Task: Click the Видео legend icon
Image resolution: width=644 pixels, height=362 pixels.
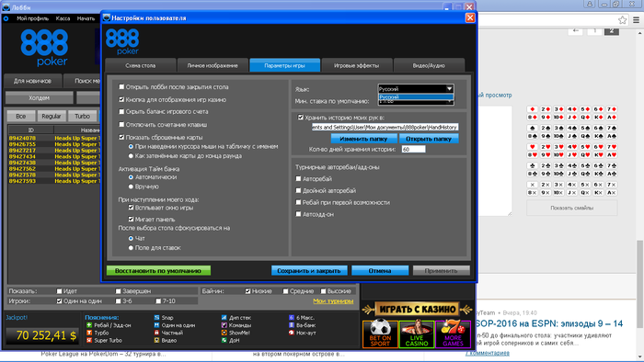Action: point(156,340)
